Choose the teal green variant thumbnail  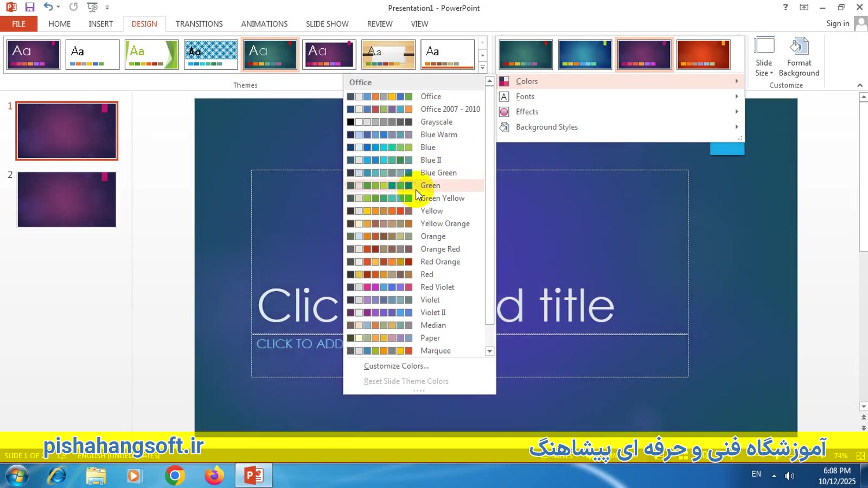pos(526,54)
